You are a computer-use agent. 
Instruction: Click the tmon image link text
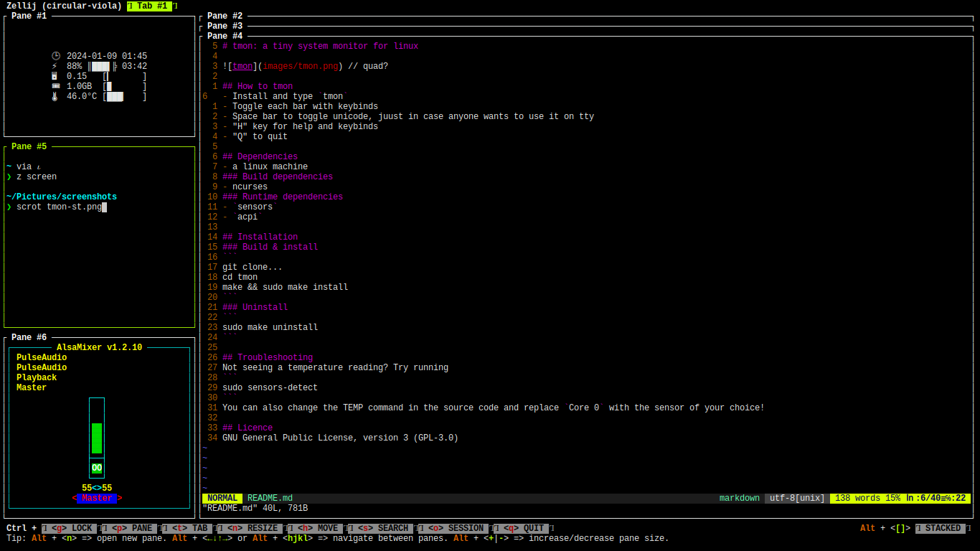click(242, 66)
